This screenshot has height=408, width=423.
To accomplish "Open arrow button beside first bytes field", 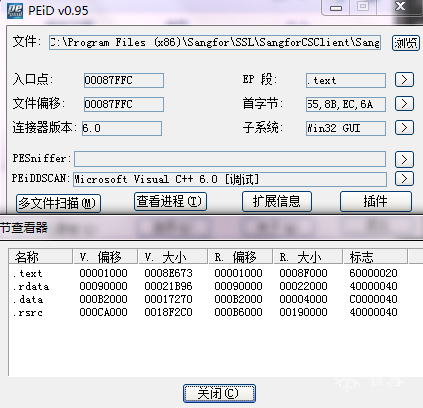I will 404,104.
